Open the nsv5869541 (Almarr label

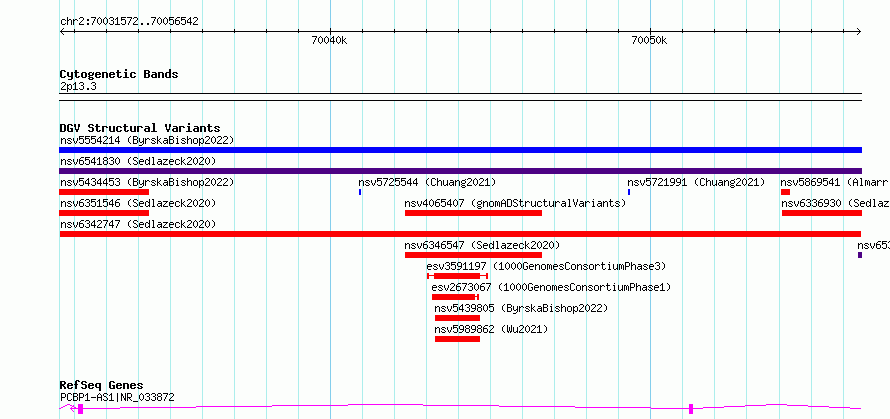834,182
